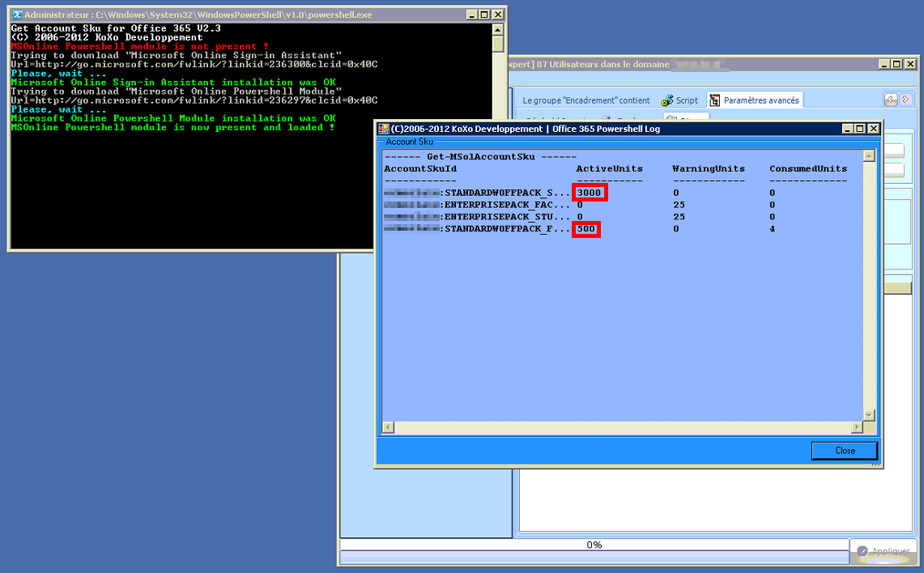Close the '87 Utilisateurs dans le domaine' window
This screenshot has height=573, width=924.
[910, 64]
